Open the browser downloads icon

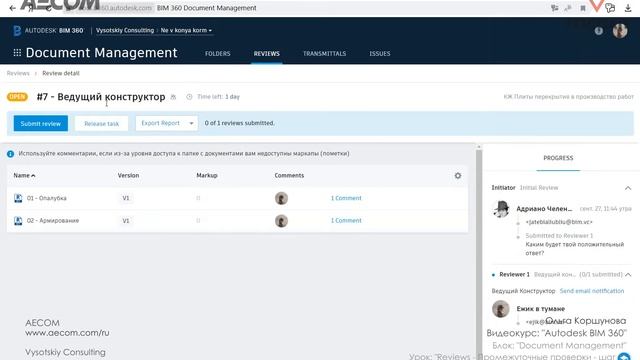(x=628, y=8)
